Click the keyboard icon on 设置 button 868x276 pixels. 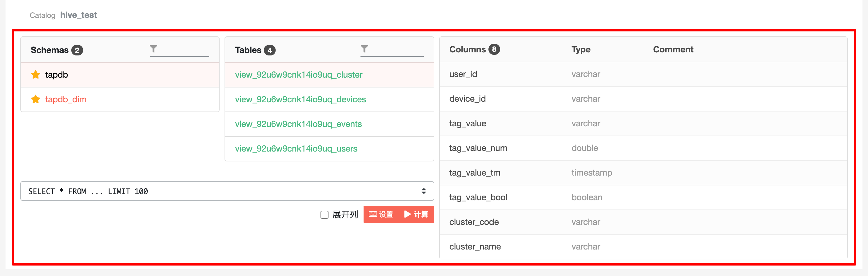coord(373,214)
